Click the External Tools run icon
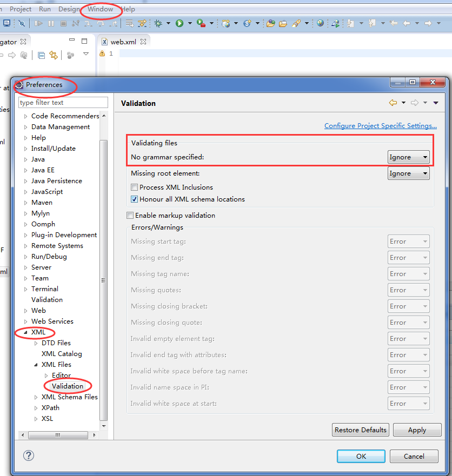The height and width of the screenshot is (476, 452). click(201, 23)
